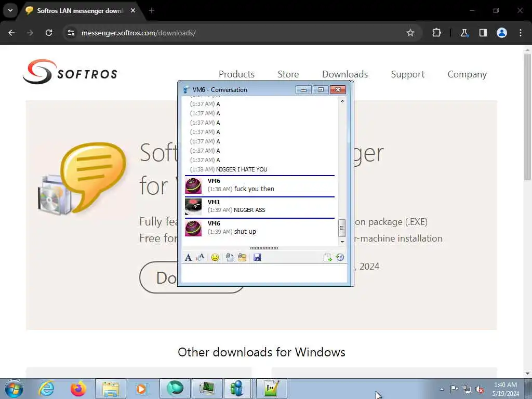Viewport: 532px width, 399px height.
Task: Click the conversation scrollbar thumb
Action: coord(342,229)
